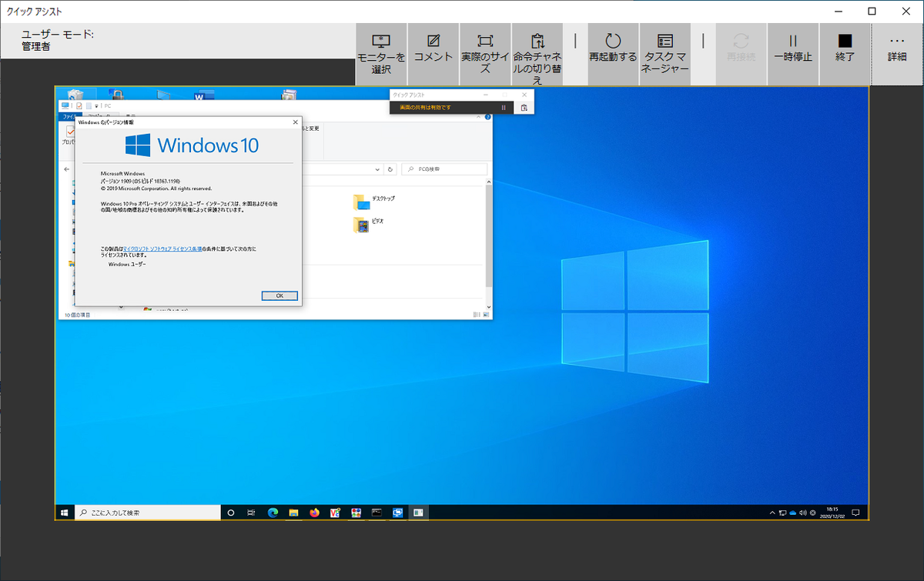Screen dimensions: 924x581
Task: Launch Firefox from the remote taskbar
Action: [x=314, y=512]
